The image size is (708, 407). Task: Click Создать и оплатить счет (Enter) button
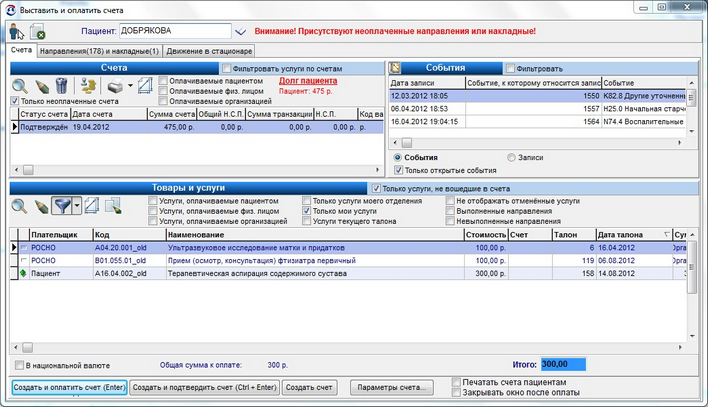pyautogui.click(x=69, y=388)
